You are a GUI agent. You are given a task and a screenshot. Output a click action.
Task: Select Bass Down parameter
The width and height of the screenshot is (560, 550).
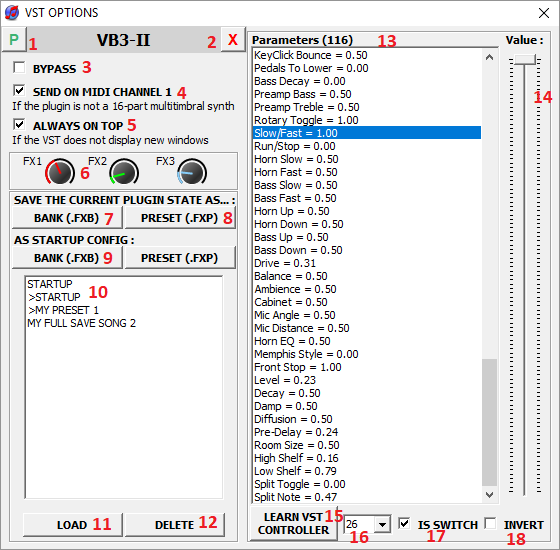[367, 250]
